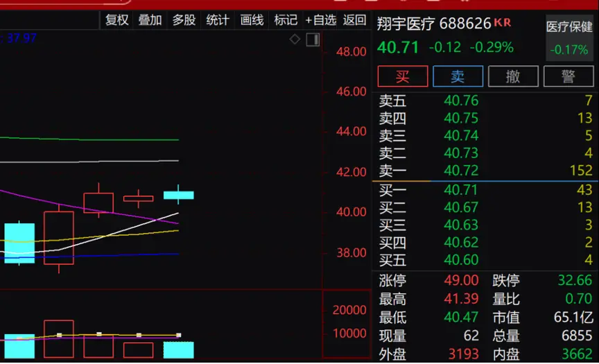Viewport: 599px width, 364px height.
Task: Click the KR badge next to stock code
Action: pyautogui.click(x=503, y=23)
